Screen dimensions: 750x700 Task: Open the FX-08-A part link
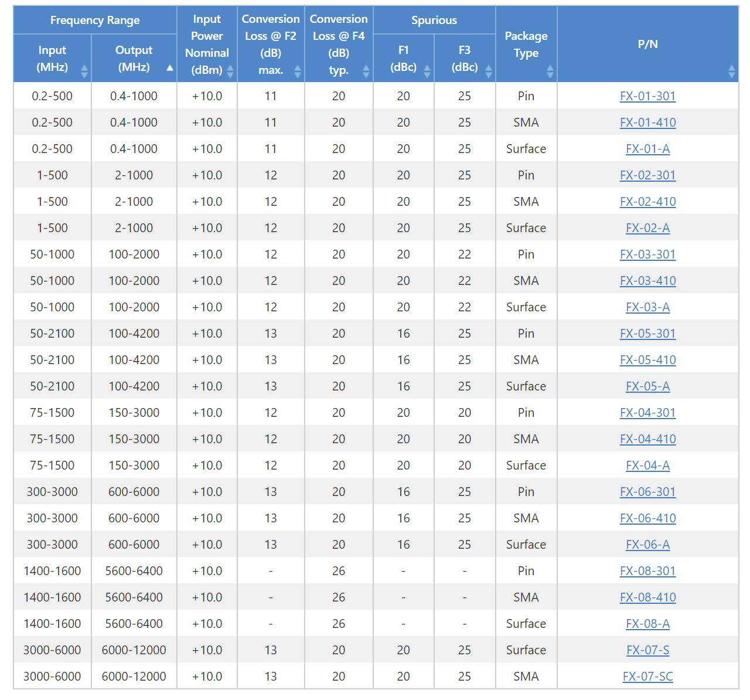pos(647,624)
